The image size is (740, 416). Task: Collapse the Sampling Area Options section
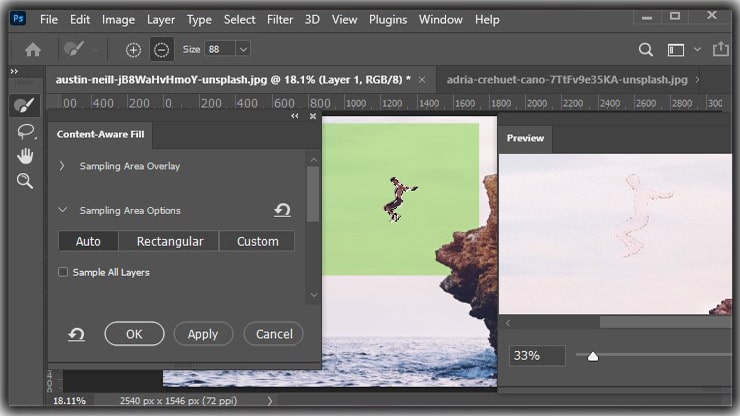[x=62, y=210]
